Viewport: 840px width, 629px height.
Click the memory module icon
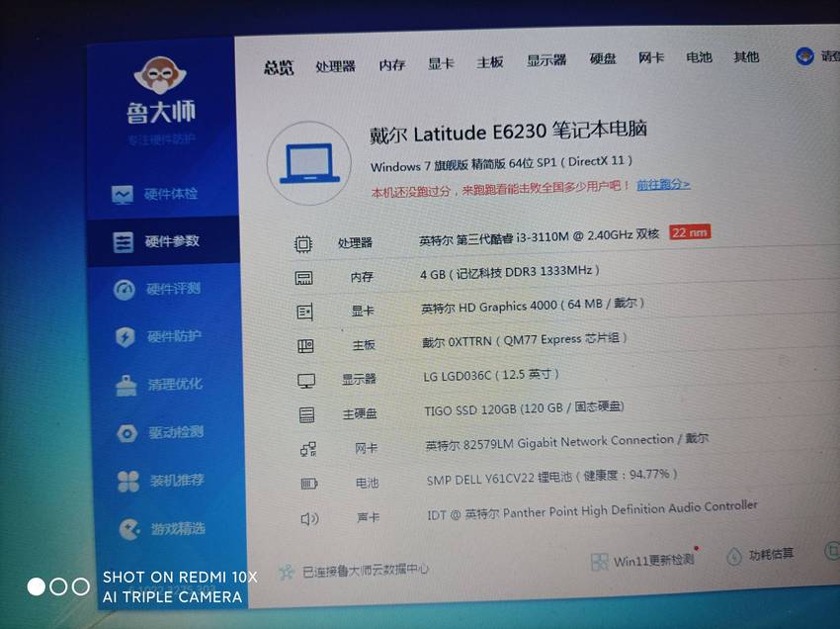[303, 278]
